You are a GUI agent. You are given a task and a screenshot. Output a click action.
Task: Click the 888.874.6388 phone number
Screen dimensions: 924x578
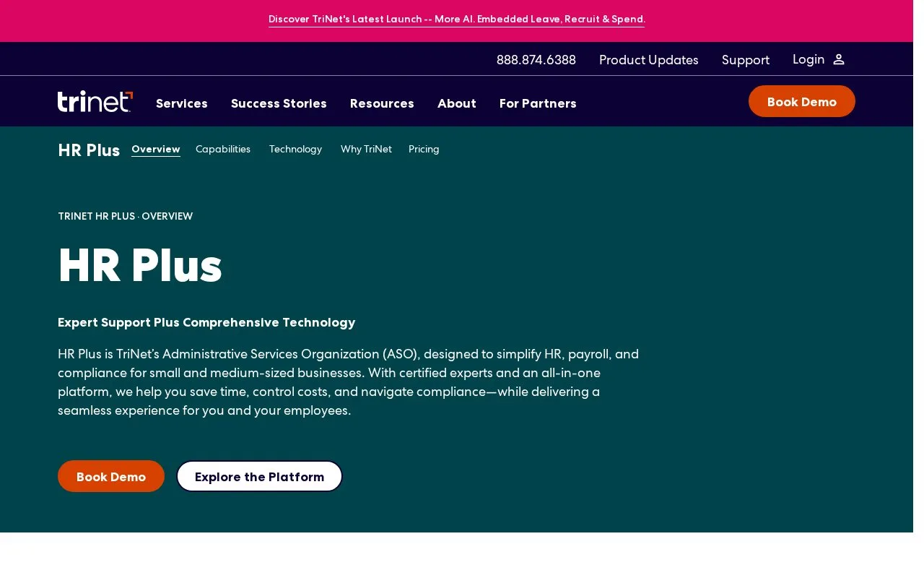click(536, 60)
